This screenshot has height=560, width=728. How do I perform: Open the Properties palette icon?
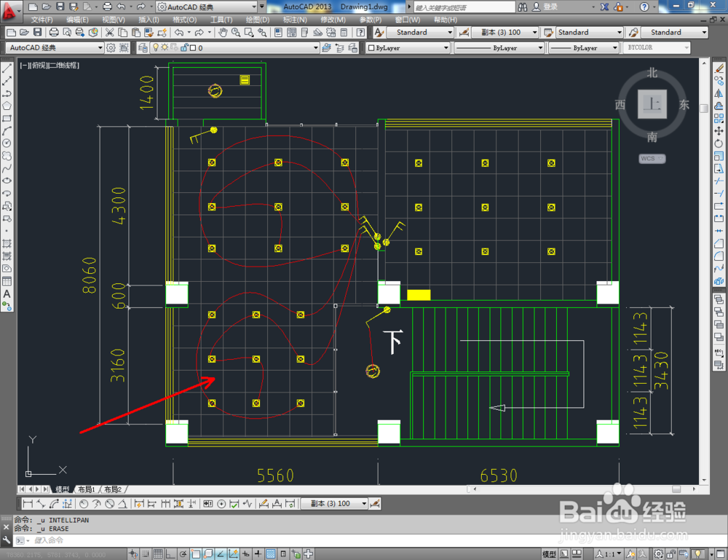pyautogui.click(x=278, y=32)
